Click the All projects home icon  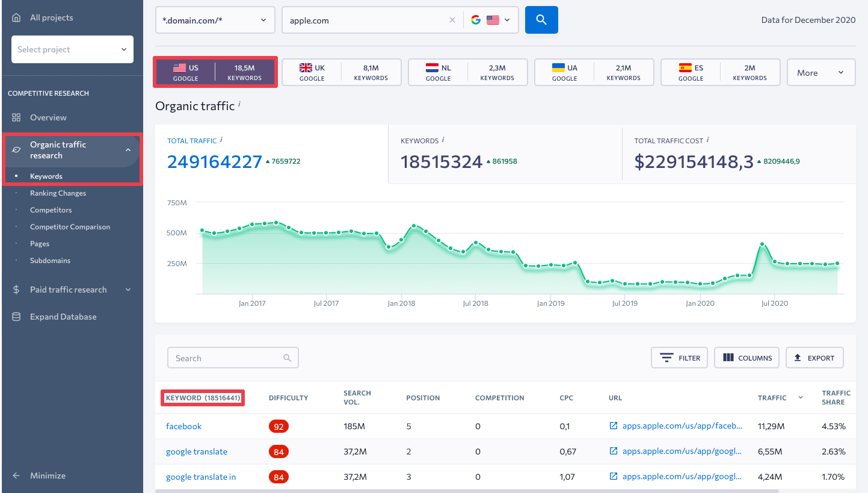[16, 17]
